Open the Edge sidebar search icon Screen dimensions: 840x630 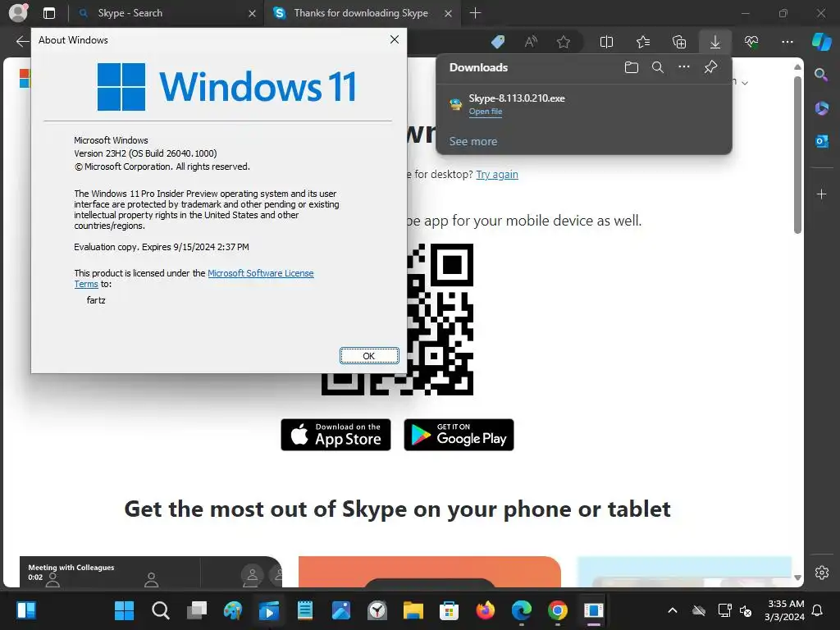(821, 75)
